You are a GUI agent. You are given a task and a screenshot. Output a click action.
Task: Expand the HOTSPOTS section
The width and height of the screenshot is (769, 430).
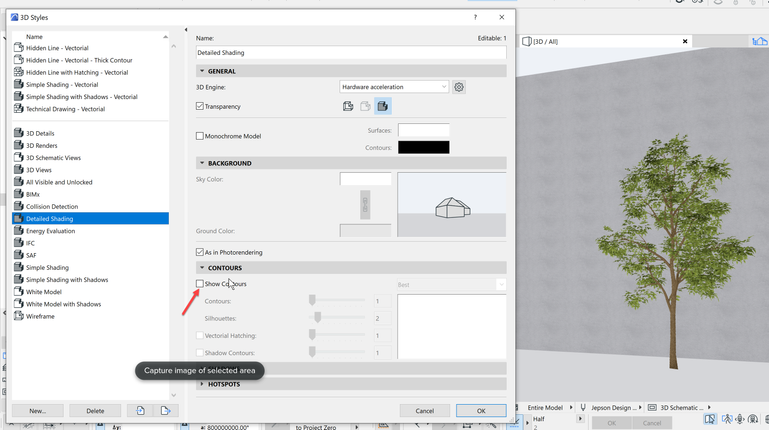(202, 384)
